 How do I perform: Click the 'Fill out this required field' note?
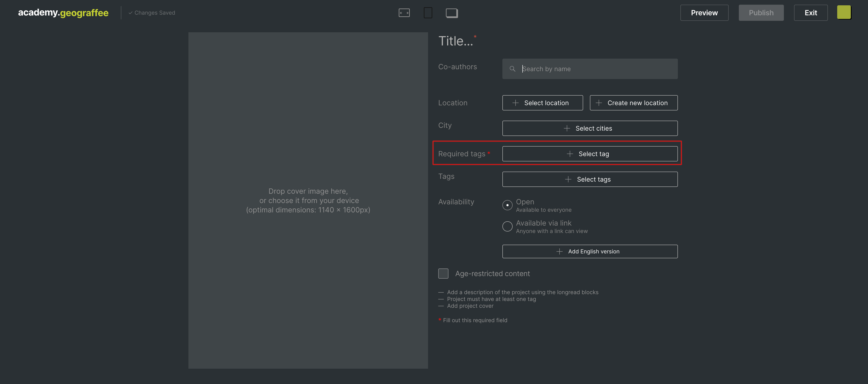tap(475, 320)
